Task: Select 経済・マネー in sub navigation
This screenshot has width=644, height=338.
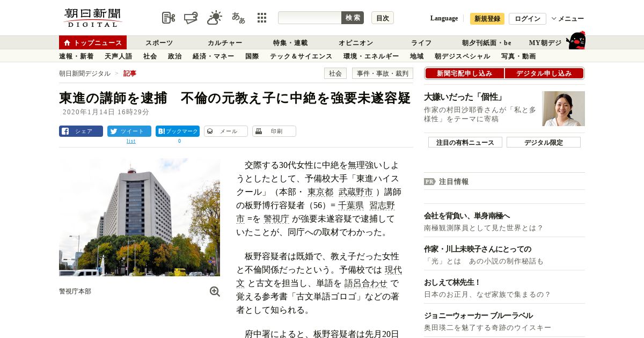Action: [x=213, y=56]
